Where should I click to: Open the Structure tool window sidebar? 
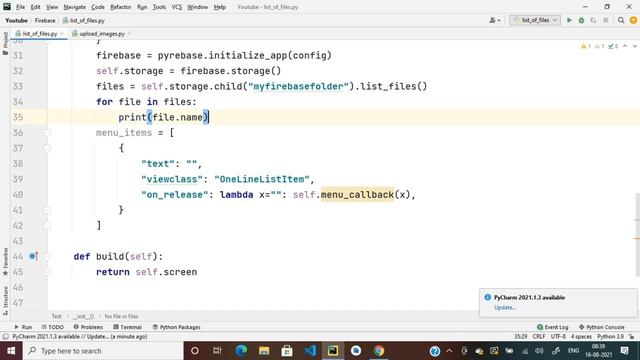pyautogui.click(x=5, y=300)
